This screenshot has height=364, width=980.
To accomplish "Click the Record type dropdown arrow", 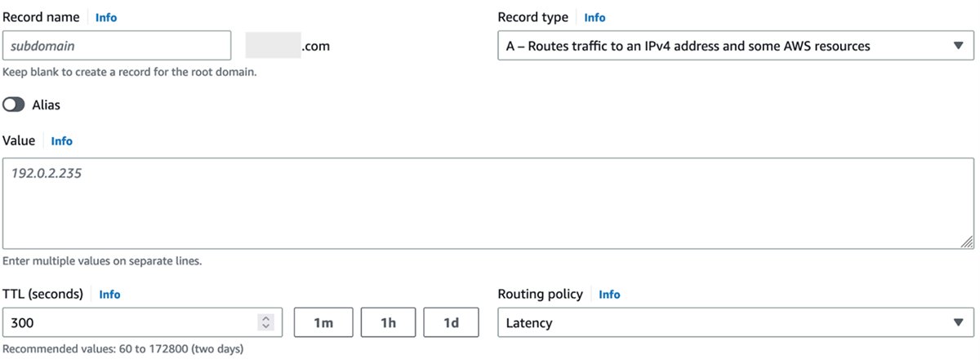I will coord(959,47).
